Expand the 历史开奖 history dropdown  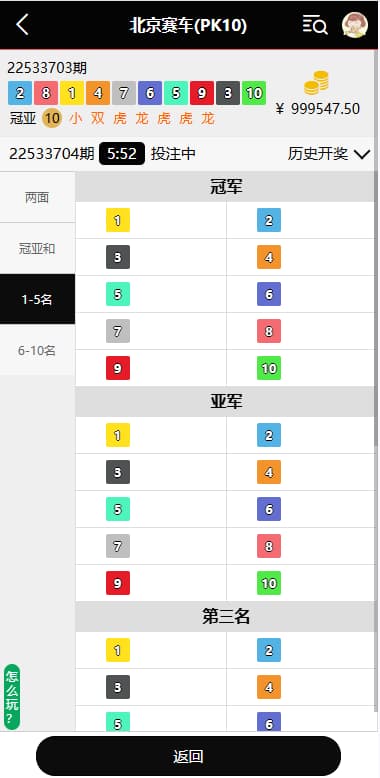coord(329,154)
